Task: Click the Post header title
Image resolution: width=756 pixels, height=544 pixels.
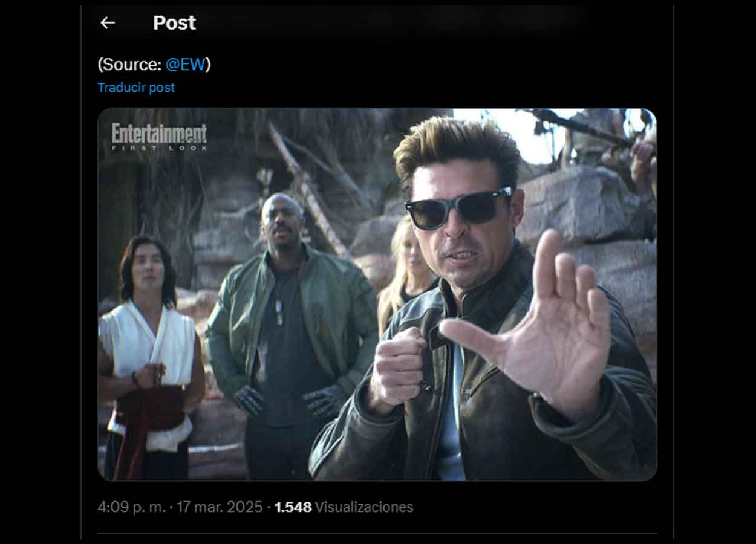Action: coord(174,23)
